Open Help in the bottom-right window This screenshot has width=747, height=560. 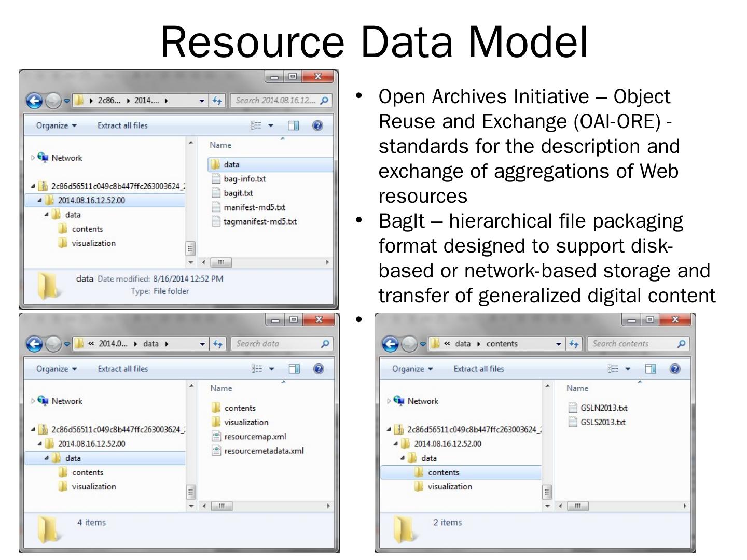674,369
